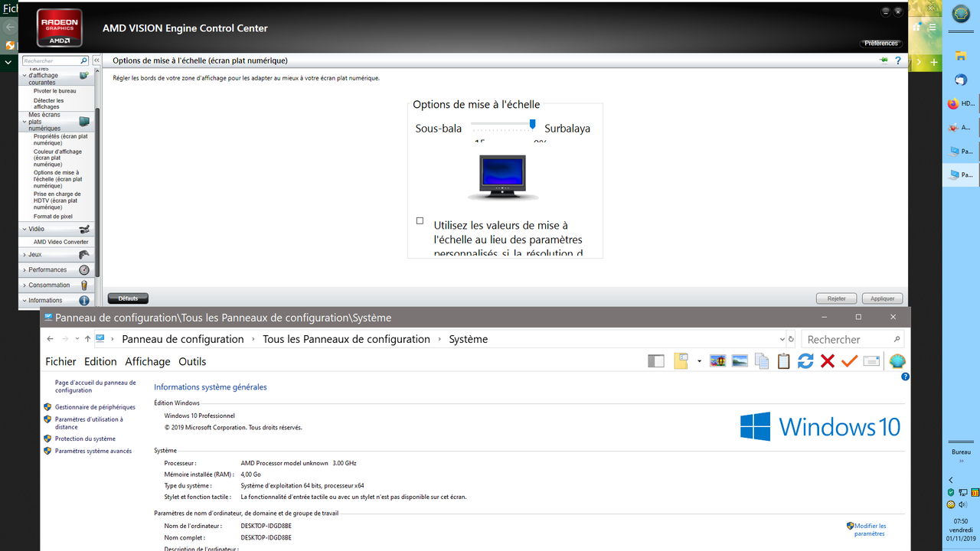Open 'Gestionnaire de périphériques' link
This screenshot has width=980, height=551.
95,407
